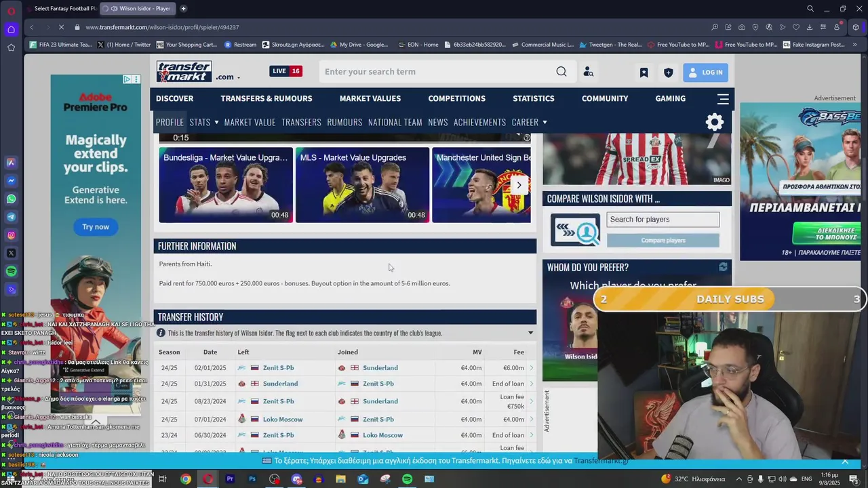Expand 02/01/2025 Sunderland transfer row arrow
Viewport: 868px width, 488px height.
click(x=531, y=368)
